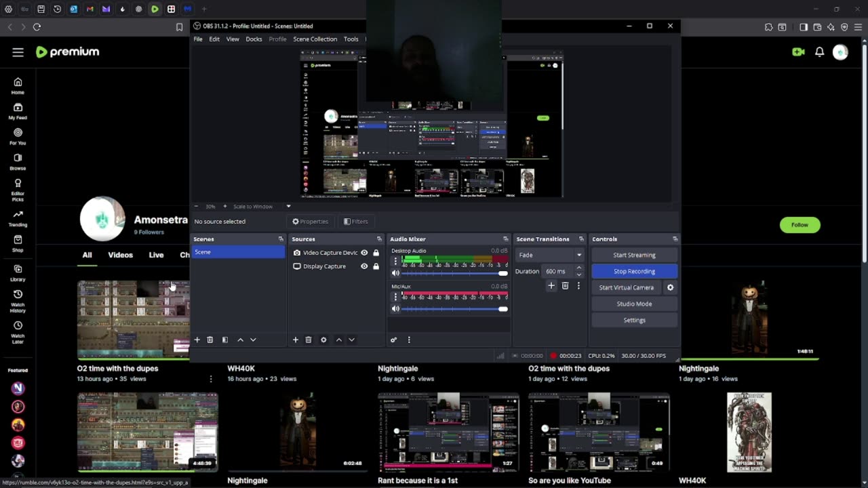The width and height of the screenshot is (868, 488).
Task: Remove the configurable transition with trash icon
Action: pos(565,286)
